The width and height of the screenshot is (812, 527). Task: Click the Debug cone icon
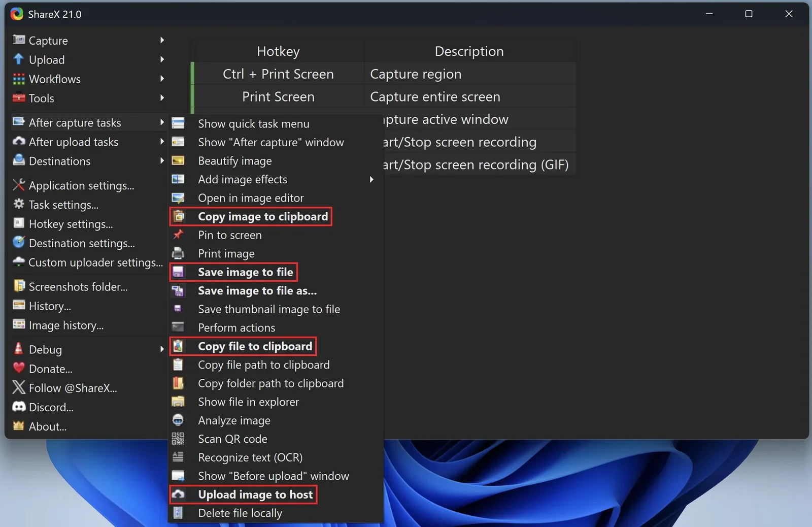(x=19, y=348)
